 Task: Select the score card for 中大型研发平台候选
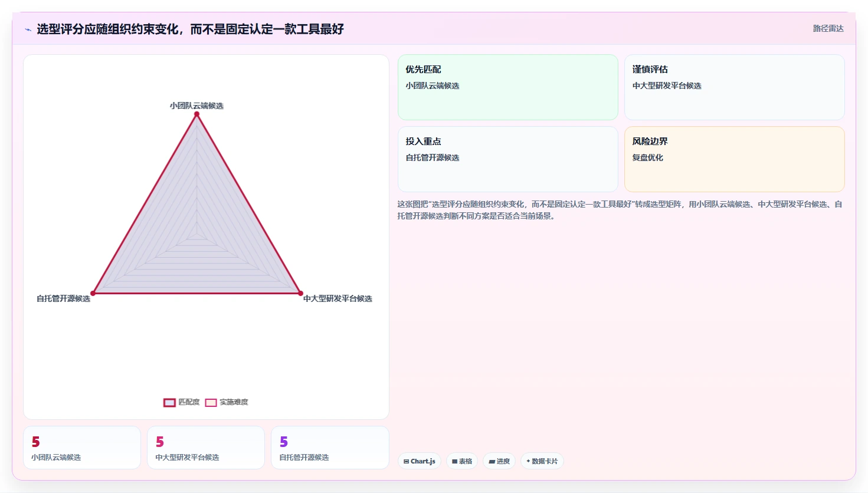206,448
